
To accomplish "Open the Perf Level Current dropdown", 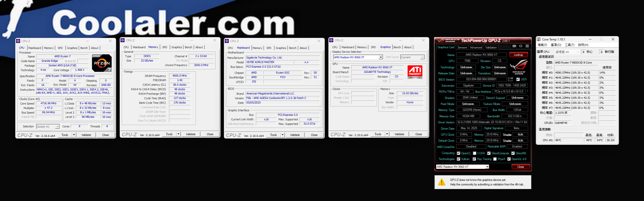I will pyautogui.click(x=413, y=57).
